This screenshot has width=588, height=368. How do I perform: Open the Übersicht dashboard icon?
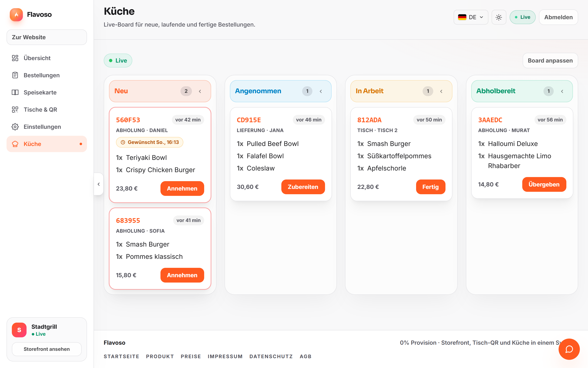15,58
